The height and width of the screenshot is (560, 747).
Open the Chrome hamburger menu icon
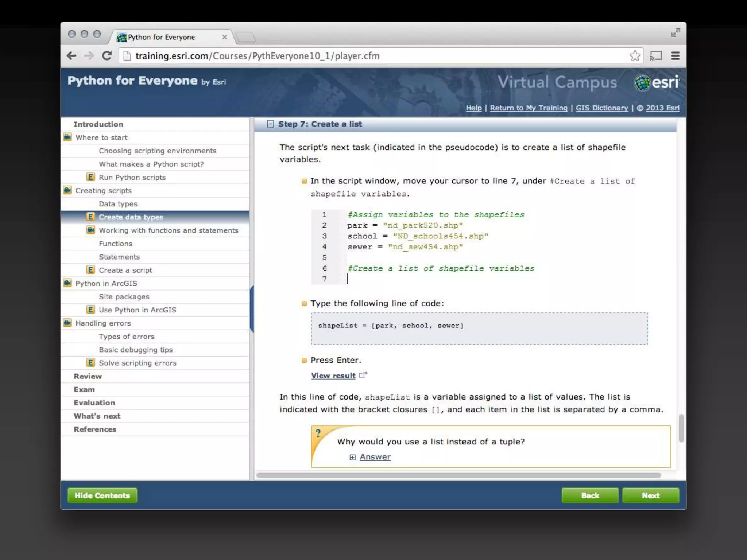coord(675,56)
